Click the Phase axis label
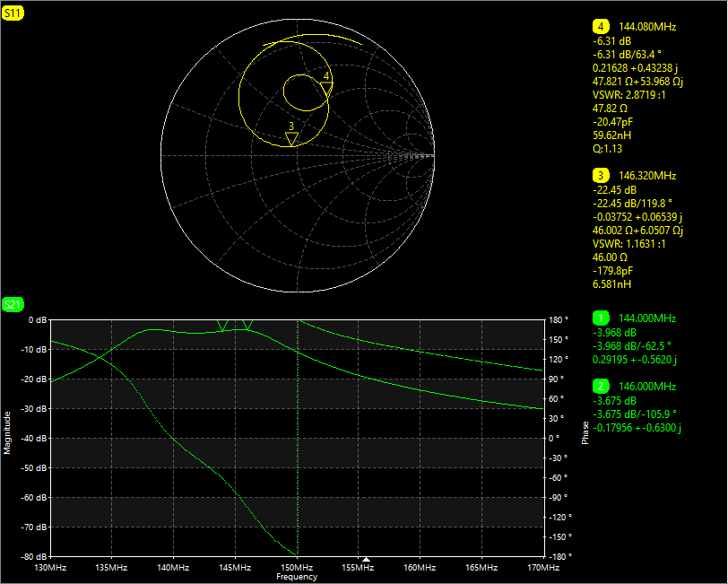Screen dimensions: 728x584 tap(585, 433)
